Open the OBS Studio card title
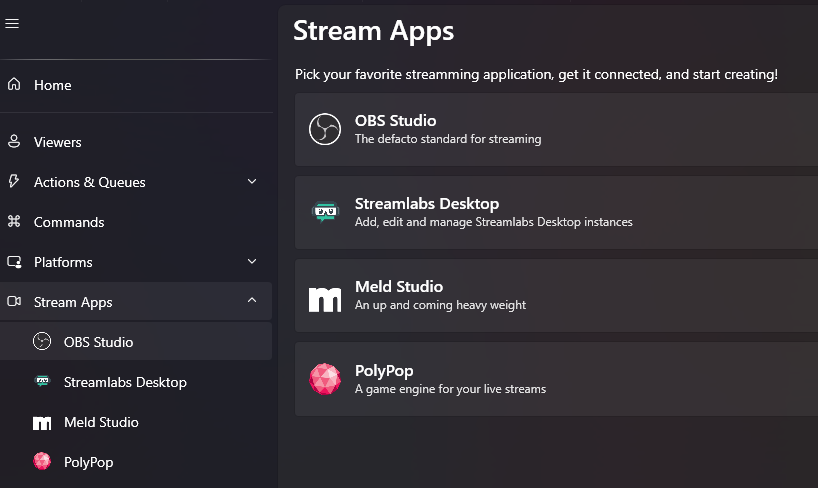 point(395,121)
